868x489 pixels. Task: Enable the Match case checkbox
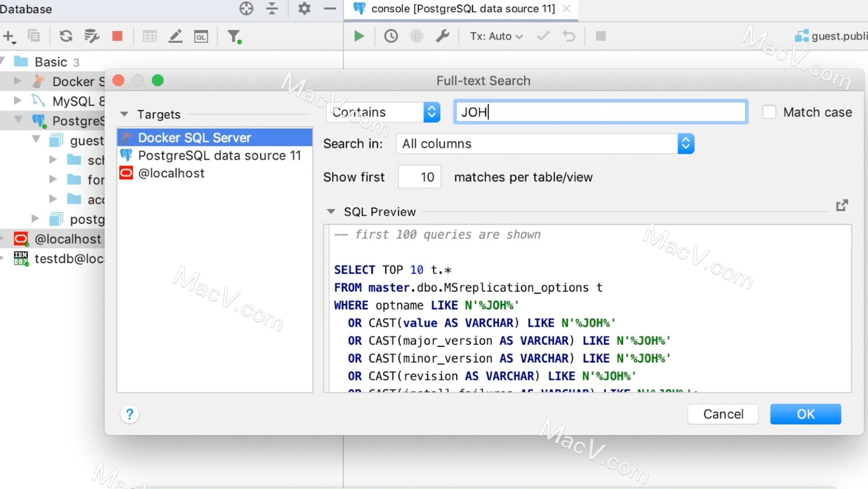[769, 112]
